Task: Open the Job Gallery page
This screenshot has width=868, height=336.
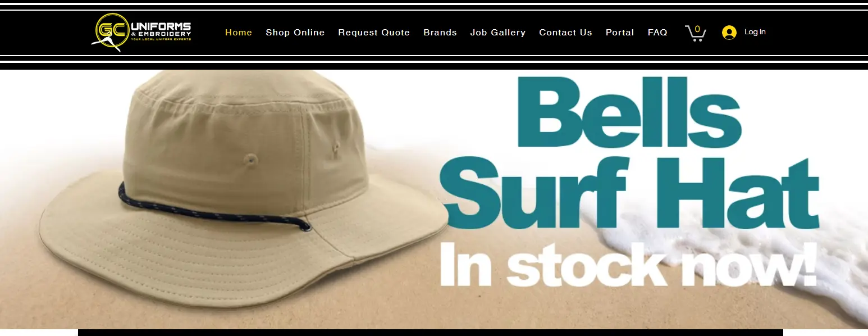Action: pyautogui.click(x=498, y=33)
